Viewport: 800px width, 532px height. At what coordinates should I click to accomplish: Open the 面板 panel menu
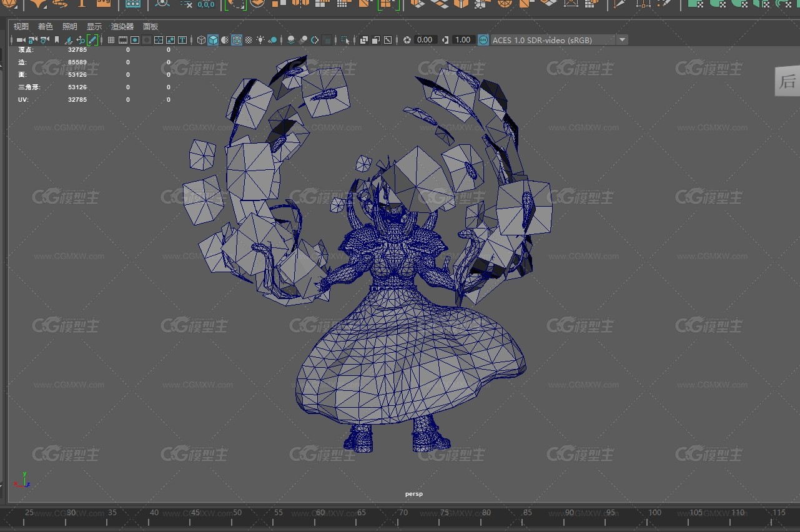(151, 26)
